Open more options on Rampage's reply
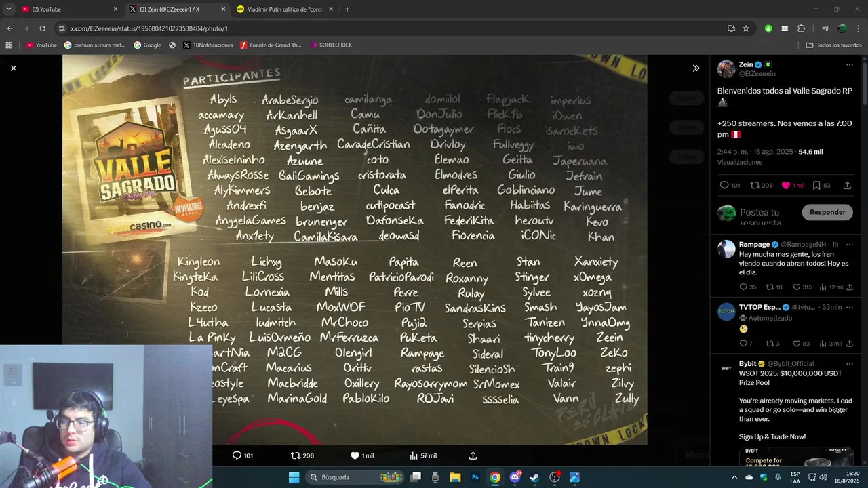The height and width of the screenshot is (488, 868). click(x=849, y=244)
